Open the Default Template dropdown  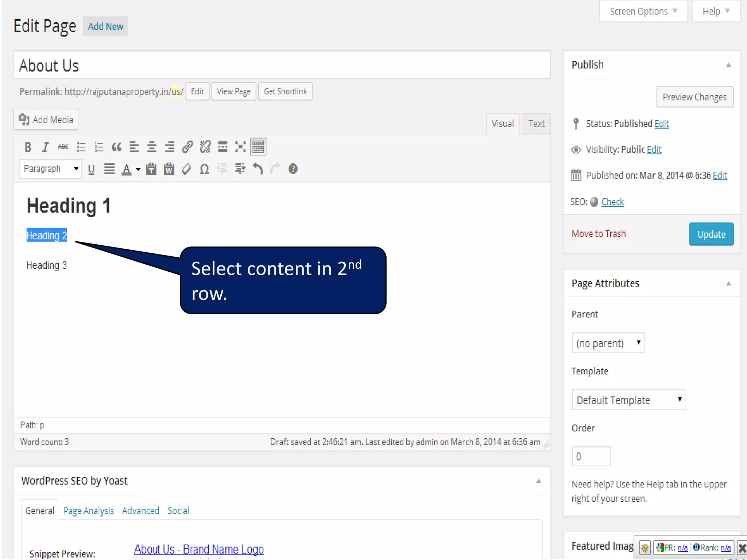(629, 400)
